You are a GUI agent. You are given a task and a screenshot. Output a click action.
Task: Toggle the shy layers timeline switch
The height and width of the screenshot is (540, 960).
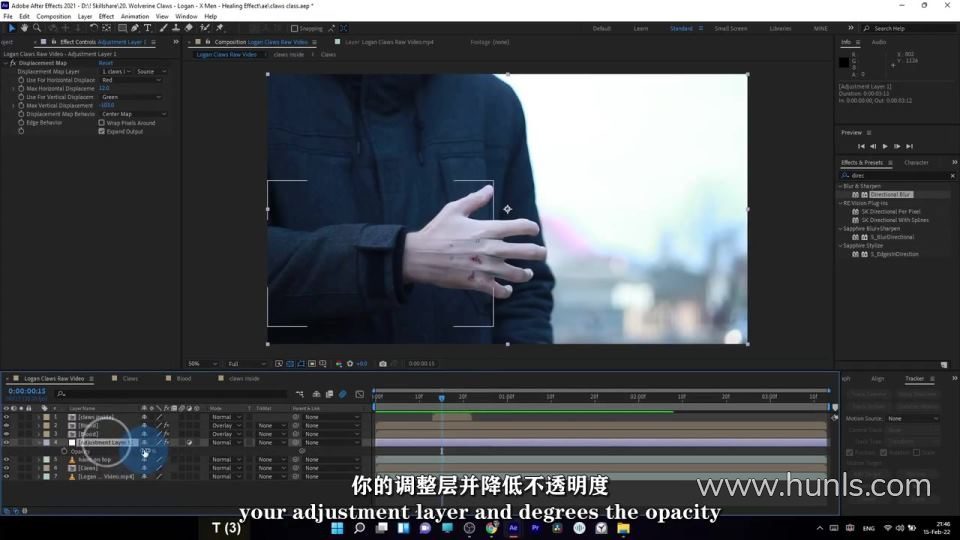pos(317,394)
